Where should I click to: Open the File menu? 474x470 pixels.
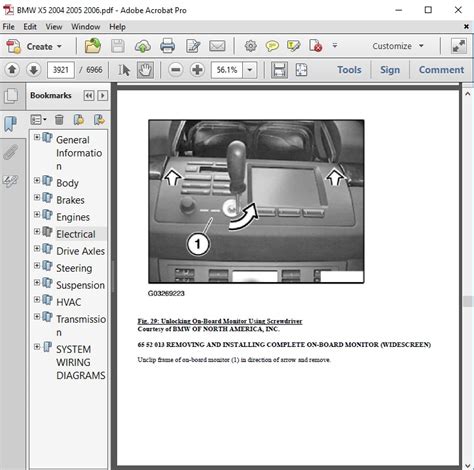coord(8,27)
